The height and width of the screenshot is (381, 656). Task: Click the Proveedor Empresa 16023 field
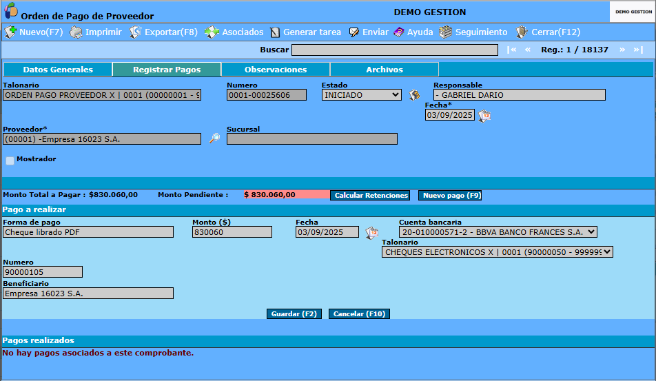tap(102, 139)
